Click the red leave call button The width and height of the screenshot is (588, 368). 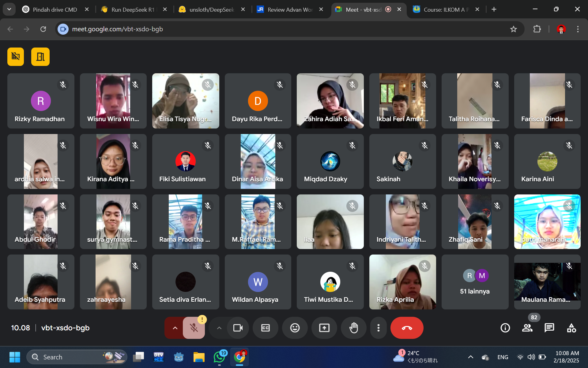point(407,328)
